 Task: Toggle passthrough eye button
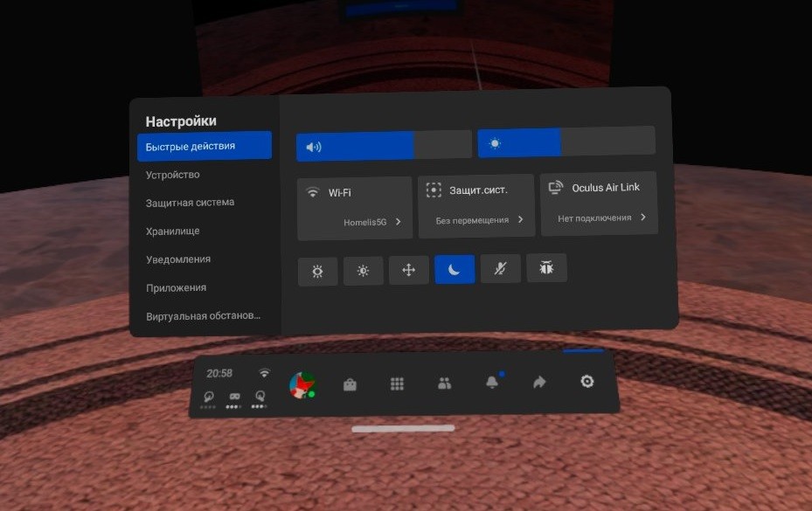tap(317, 271)
